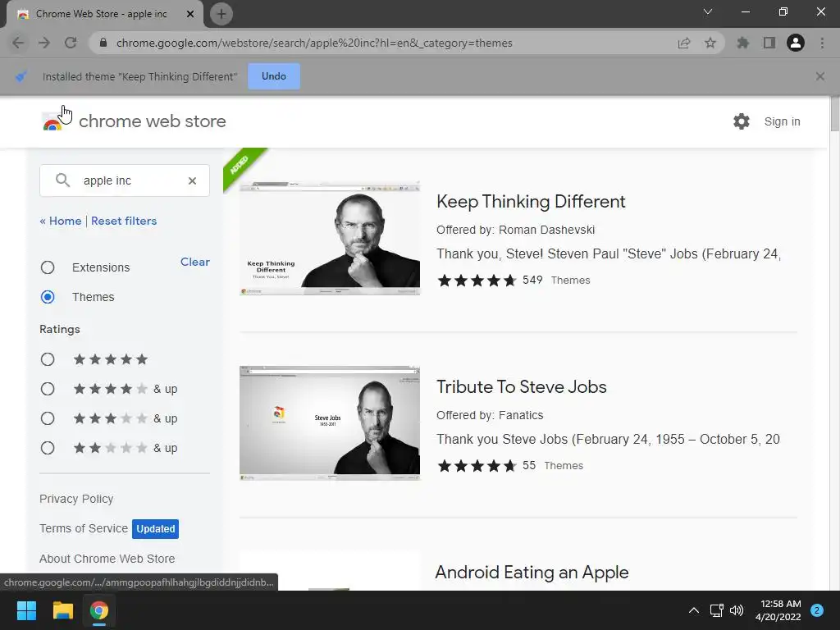This screenshot has height=630, width=840.
Task: Open Tribute To Steve Jobs title
Action: pos(521,387)
